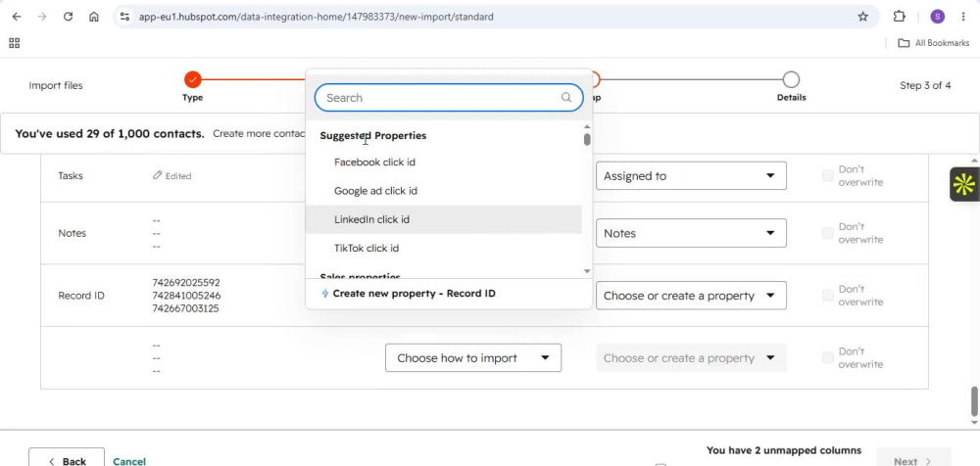This screenshot has height=466, width=980.
Task: Open Record ID Choose or create a property dropdown
Action: click(x=691, y=296)
